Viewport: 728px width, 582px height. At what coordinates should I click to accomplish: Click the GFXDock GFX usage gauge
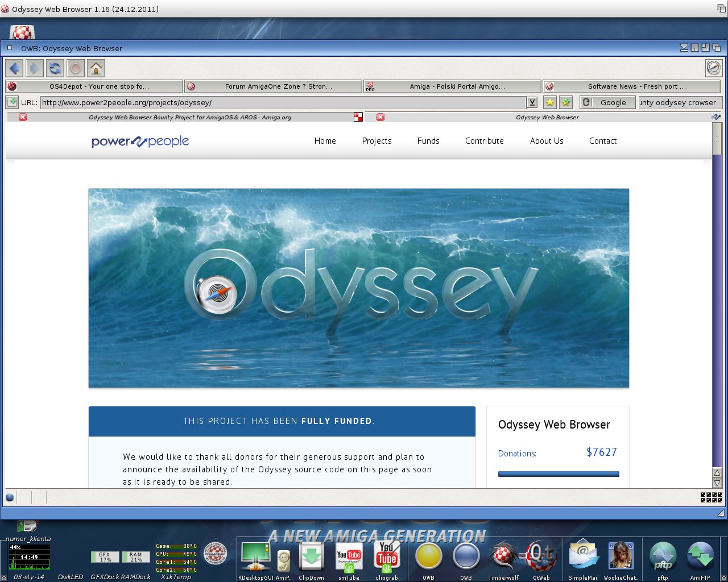pos(105,557)
